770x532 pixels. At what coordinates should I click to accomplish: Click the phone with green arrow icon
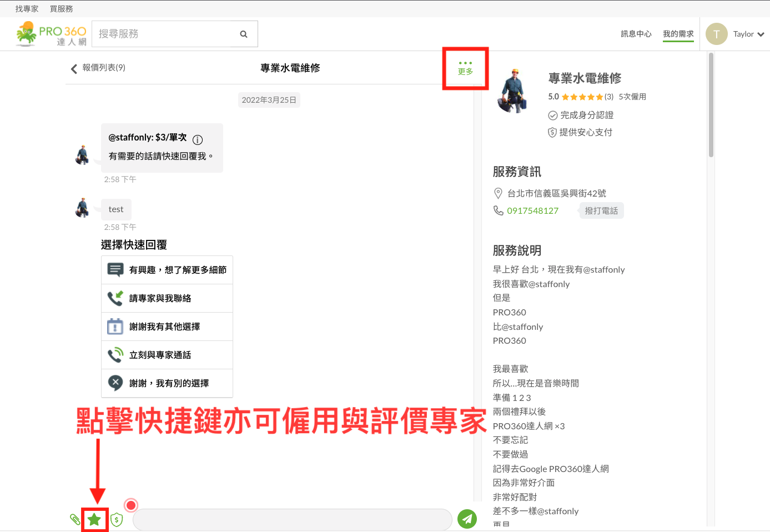pyautogui.click(x=115, y=298)
